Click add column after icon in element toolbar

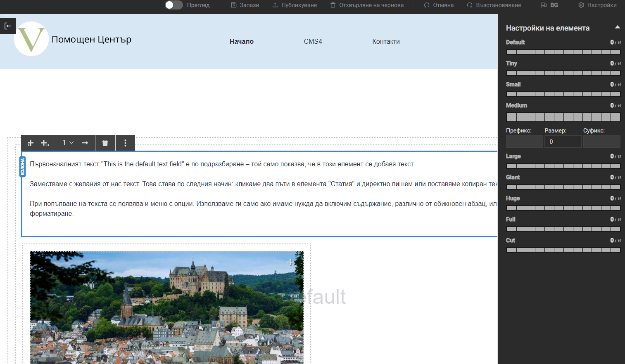click(45, 143)
